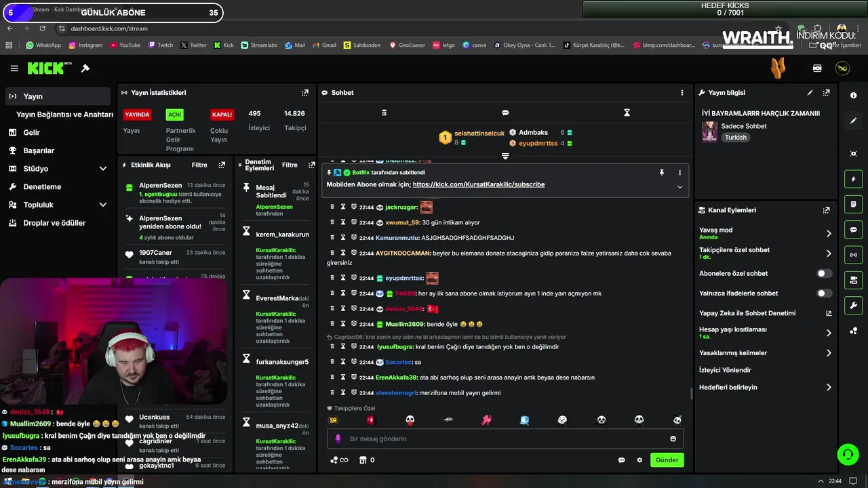The height and width of the screenshot is (488, 868).
Task: Click the purple microphone icon in message box
Action: (x=338, y=439)
